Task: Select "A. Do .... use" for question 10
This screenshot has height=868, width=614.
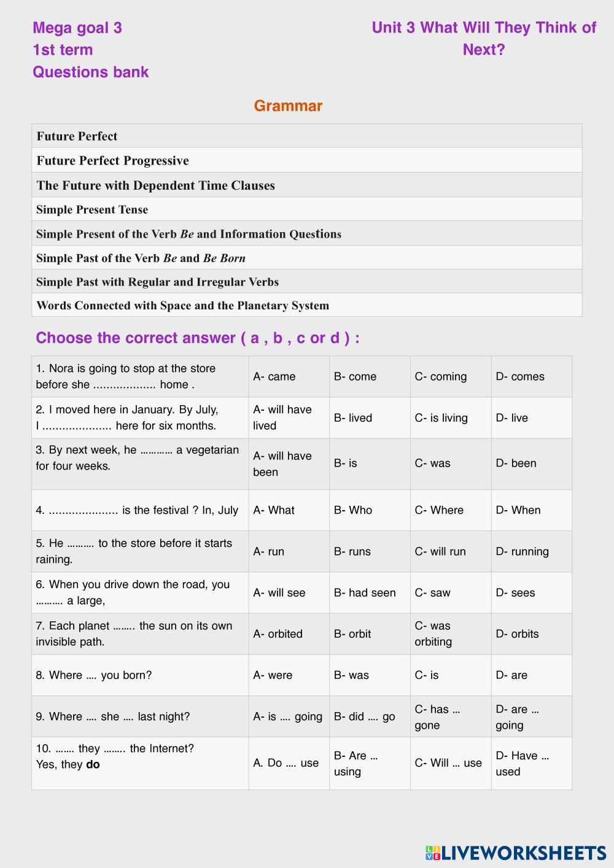Action: 286,763
